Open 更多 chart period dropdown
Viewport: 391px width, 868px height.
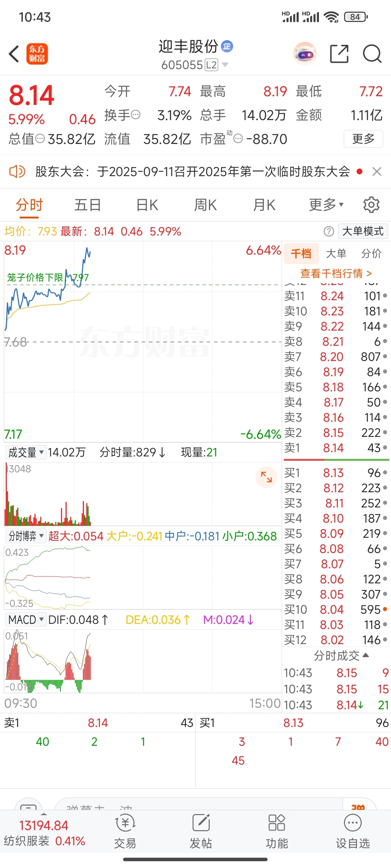(326, 205)
